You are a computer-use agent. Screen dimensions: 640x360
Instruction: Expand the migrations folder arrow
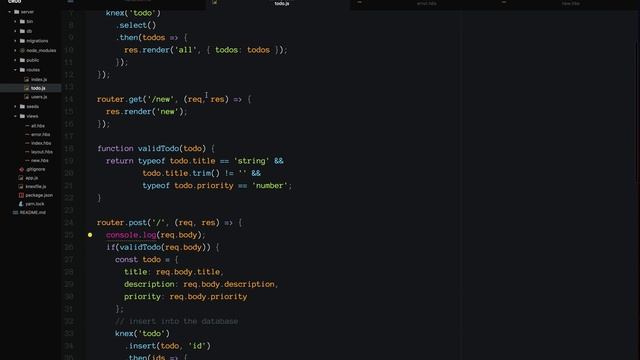coord(16,41)
